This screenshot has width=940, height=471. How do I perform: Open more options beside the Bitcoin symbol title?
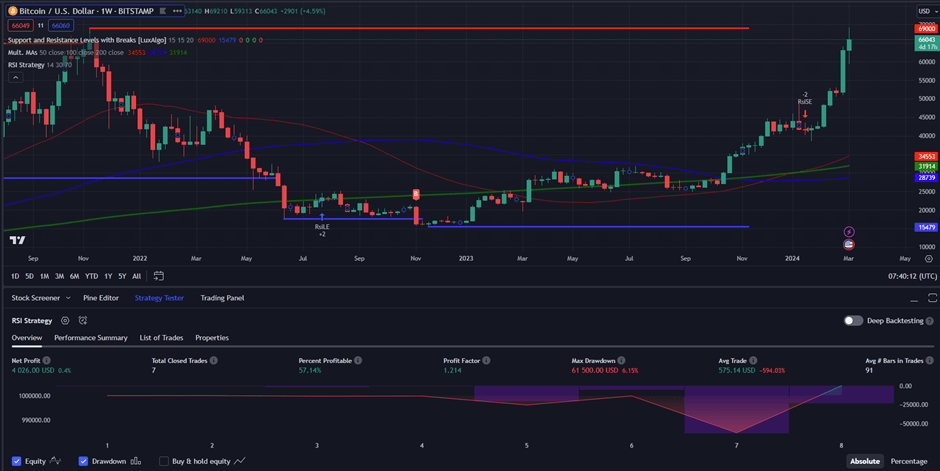coord(176,11)
